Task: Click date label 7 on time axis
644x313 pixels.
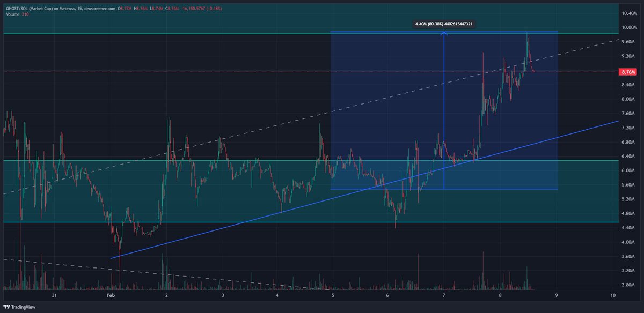Action: 444,295
